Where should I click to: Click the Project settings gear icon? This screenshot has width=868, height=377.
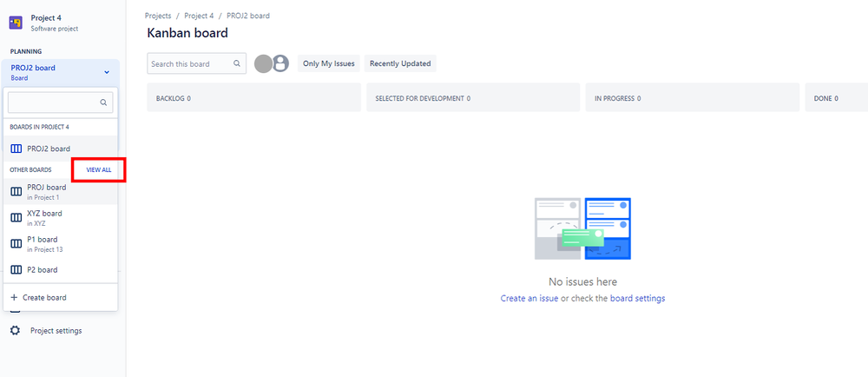(x=16, y=330)
